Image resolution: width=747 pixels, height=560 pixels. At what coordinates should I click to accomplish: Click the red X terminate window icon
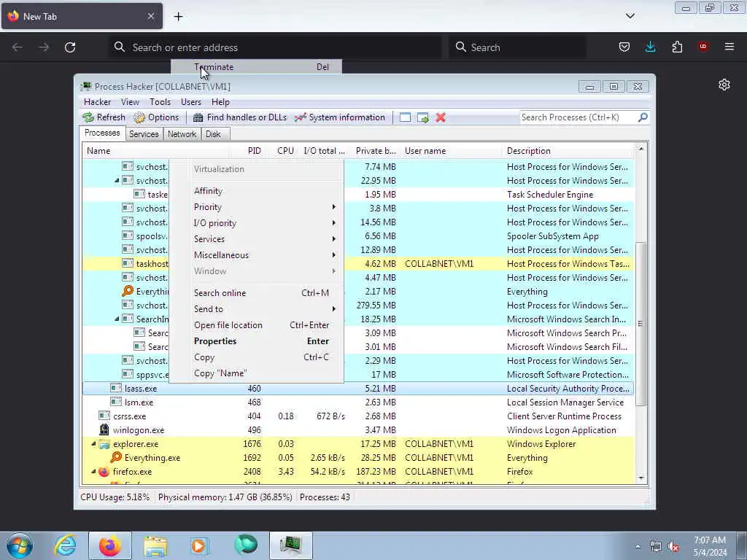(441, 117)
